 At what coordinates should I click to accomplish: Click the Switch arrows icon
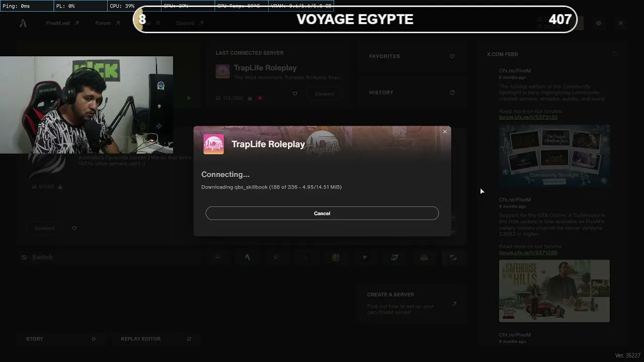pyautogui.click(x=24, y=257)
